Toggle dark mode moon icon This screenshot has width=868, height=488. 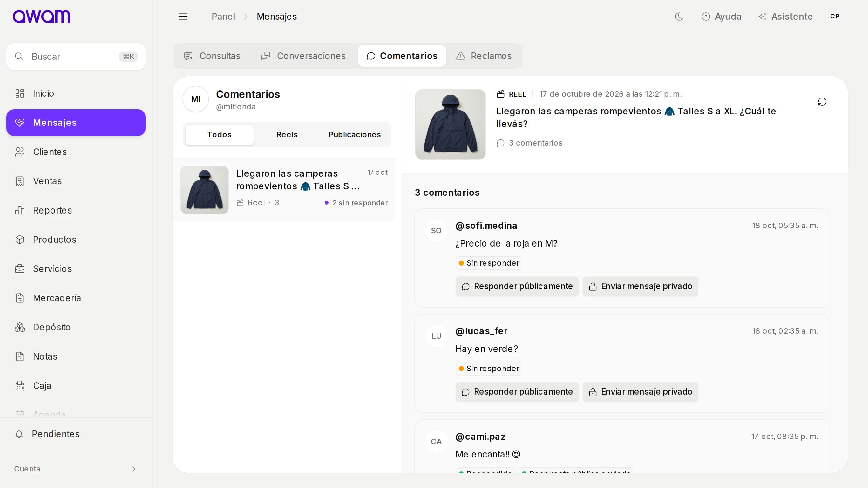click(x=679, y=17)
